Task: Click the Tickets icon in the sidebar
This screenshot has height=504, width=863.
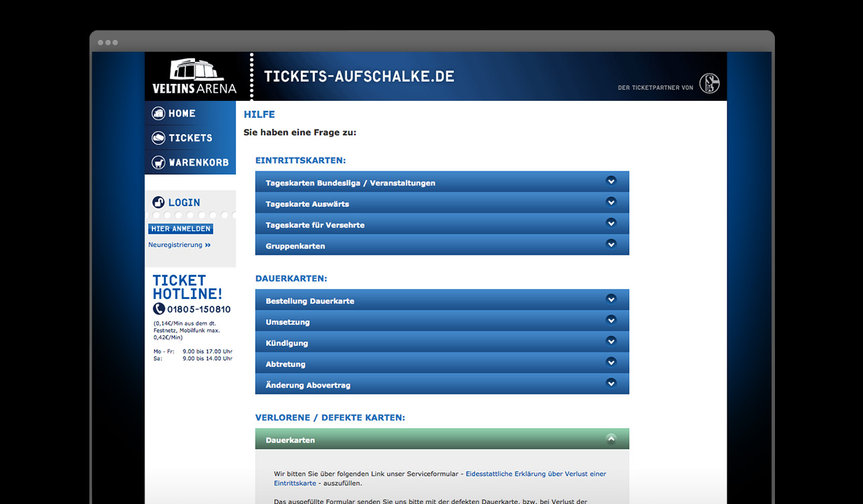Action: click(159, 138)
